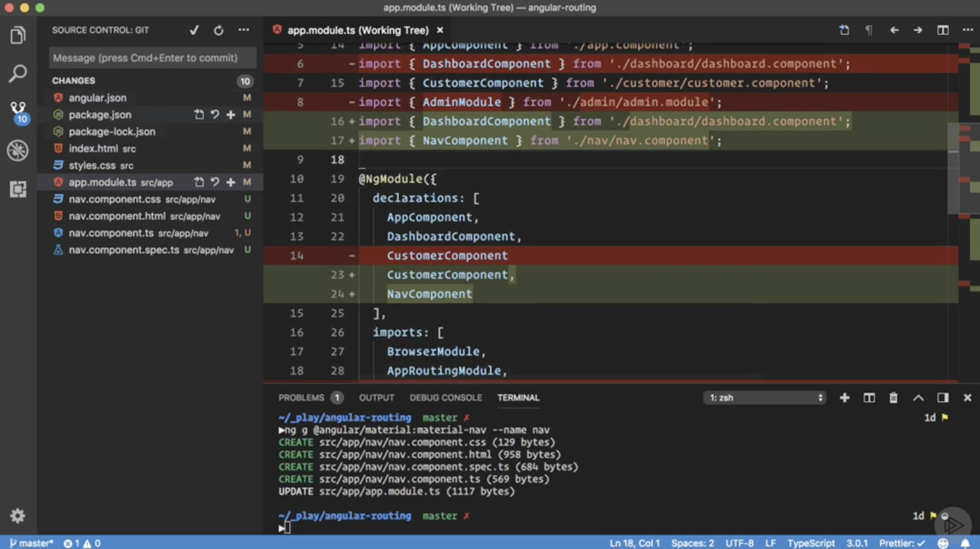Click the commit checkmark icon
Screen dimensions: 980x549
point(194,30)
